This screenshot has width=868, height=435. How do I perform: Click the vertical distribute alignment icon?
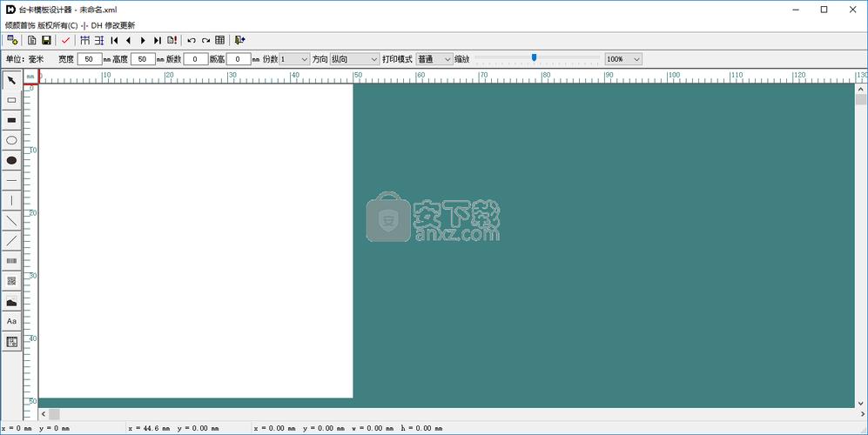tap(99, 40)
